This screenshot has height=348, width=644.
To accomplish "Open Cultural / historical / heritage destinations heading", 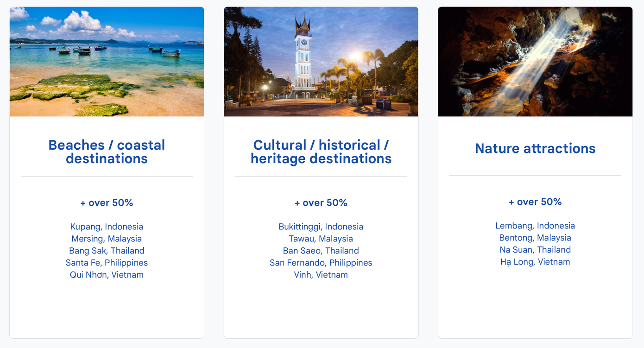I will pyautogui.click(x=321, y=152).
